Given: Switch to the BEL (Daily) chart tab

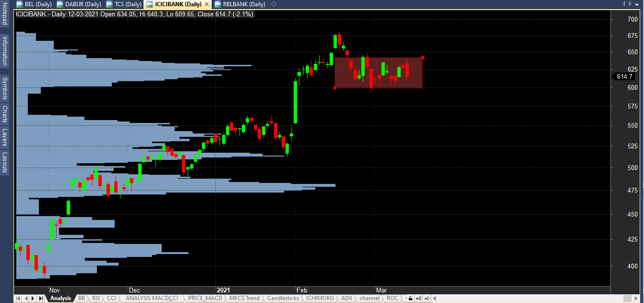Looking at the screenshot, I should [34, 4].
